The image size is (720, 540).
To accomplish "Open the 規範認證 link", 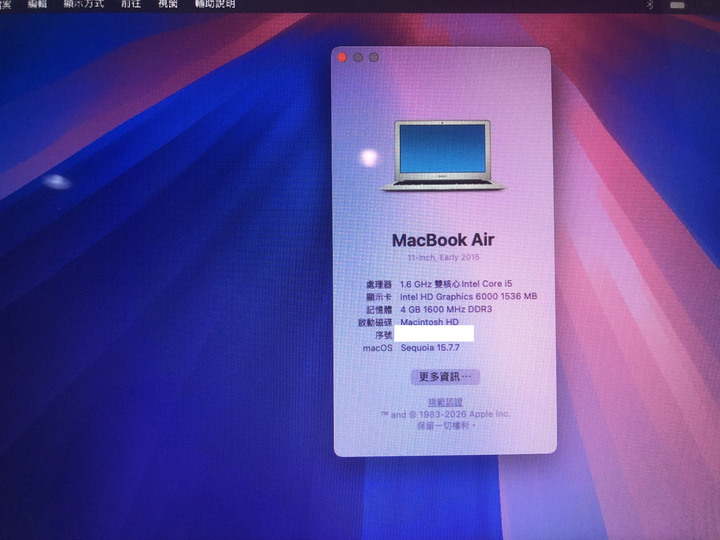I will (445, 402).
